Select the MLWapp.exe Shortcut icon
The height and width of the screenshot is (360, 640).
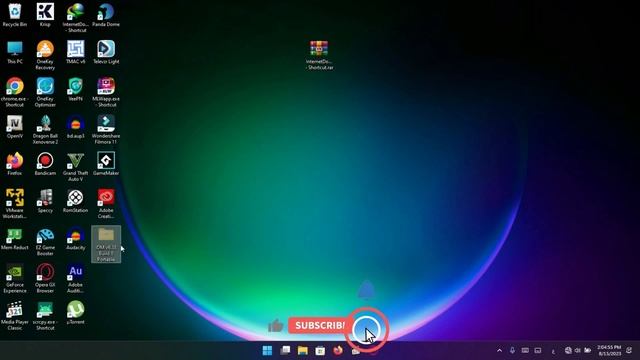(x=106, y=92)
